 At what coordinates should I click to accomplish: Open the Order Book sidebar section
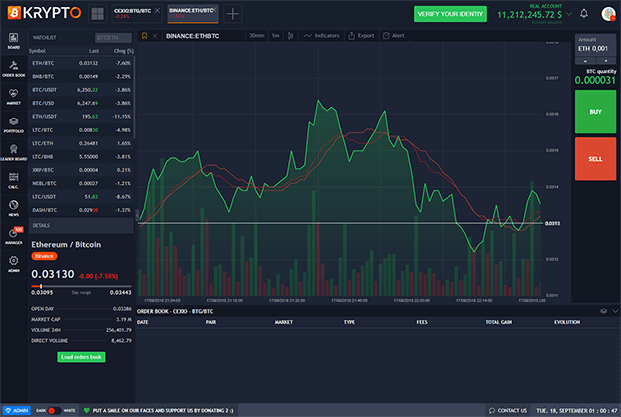pyautogui.click(x=13, y=69)
